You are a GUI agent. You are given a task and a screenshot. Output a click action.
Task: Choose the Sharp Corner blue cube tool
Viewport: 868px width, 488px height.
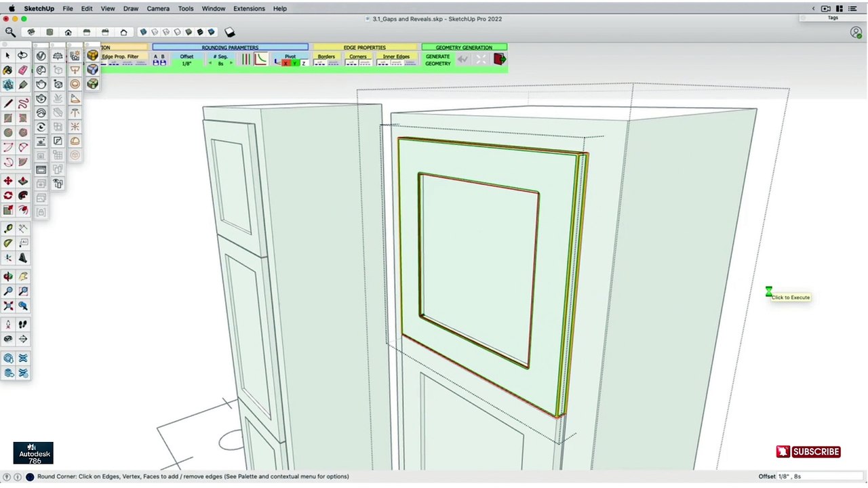(92, 70)
